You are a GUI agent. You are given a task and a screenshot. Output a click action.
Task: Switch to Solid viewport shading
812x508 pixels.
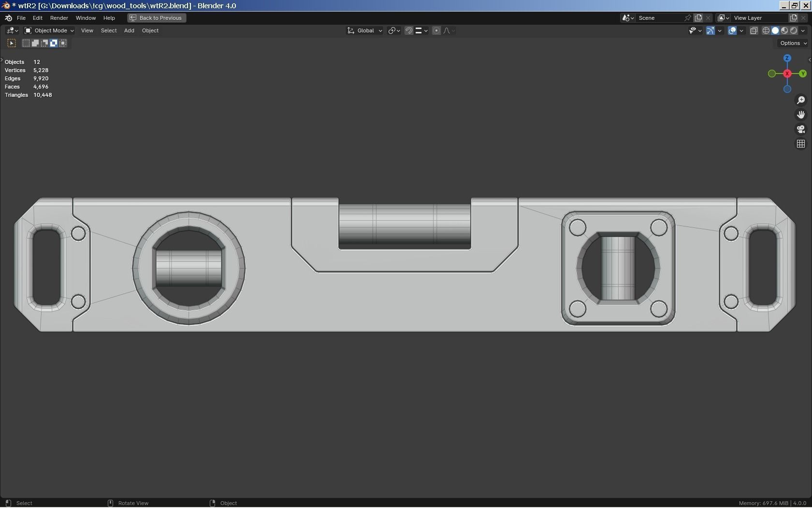click(x=775, y=30)
